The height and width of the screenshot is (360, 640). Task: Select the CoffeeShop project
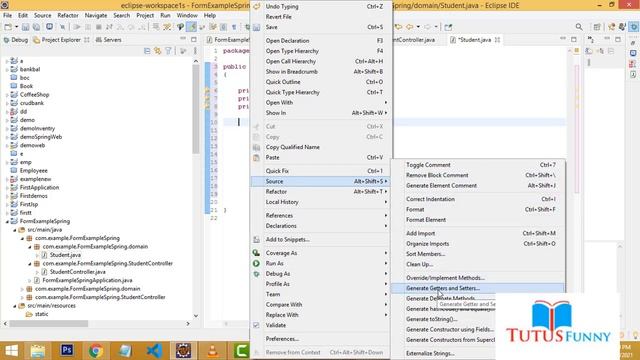[x=34, y=95]
